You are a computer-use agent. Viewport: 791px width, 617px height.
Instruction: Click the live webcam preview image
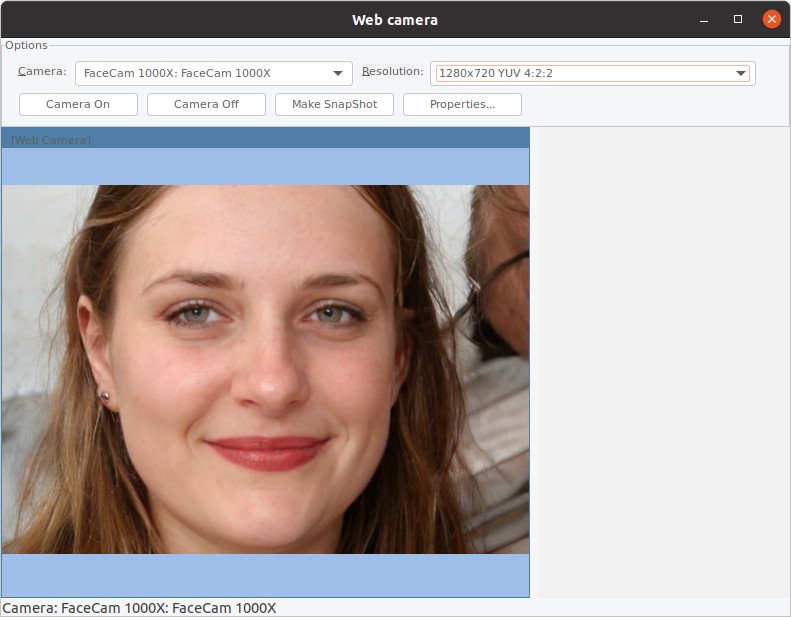coord(265,369)
